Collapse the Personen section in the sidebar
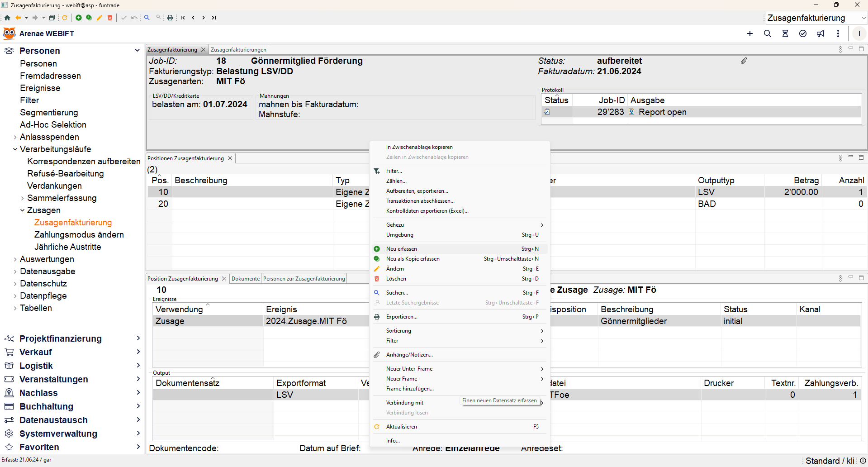The height and width of the screenshot is (467, 868). point(137,50)
